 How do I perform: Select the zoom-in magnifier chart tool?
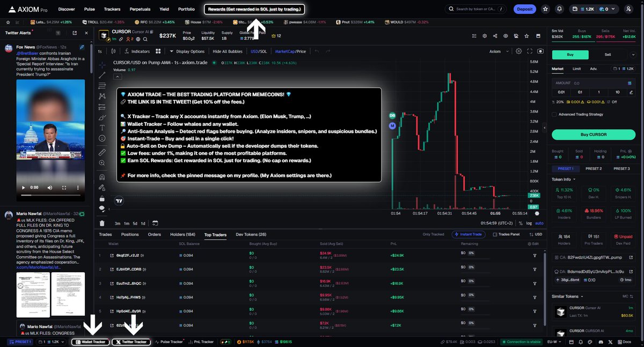pos(102,163)
